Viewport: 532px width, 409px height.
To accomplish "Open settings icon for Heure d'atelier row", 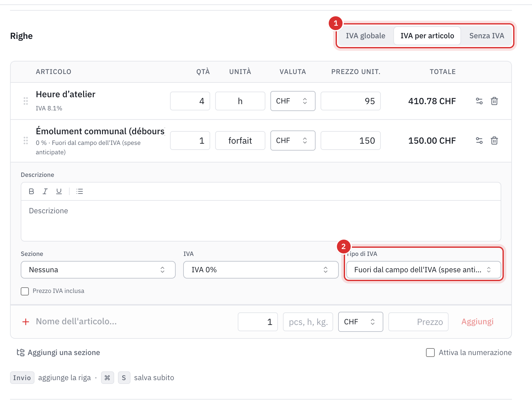I will pos(479,101).
